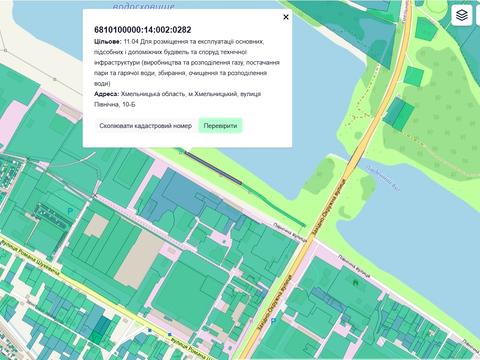
Task: Select the highlighted dark narrow parcel by shoreline
Action: pos(213,167)
